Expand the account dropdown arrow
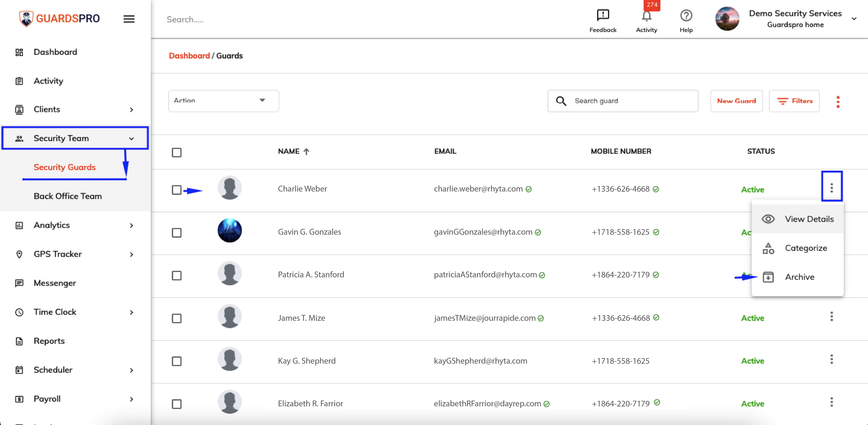 click(854, 19)
